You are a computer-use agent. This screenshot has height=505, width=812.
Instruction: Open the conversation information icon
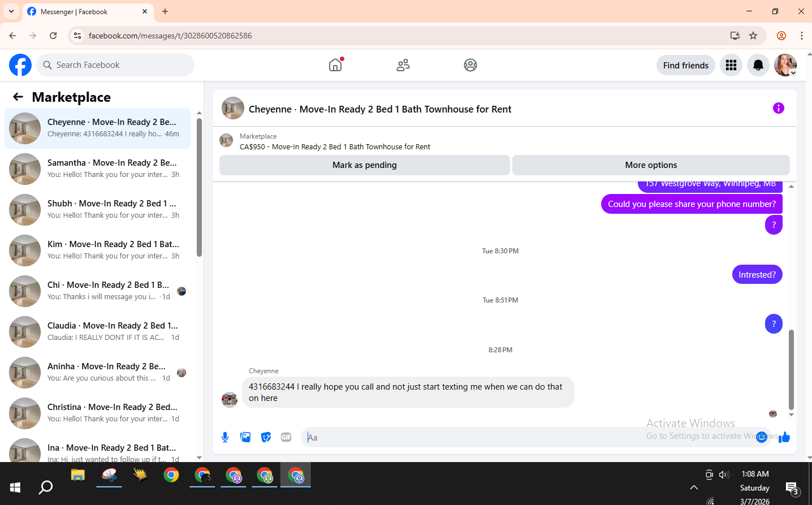pos(779,108)
